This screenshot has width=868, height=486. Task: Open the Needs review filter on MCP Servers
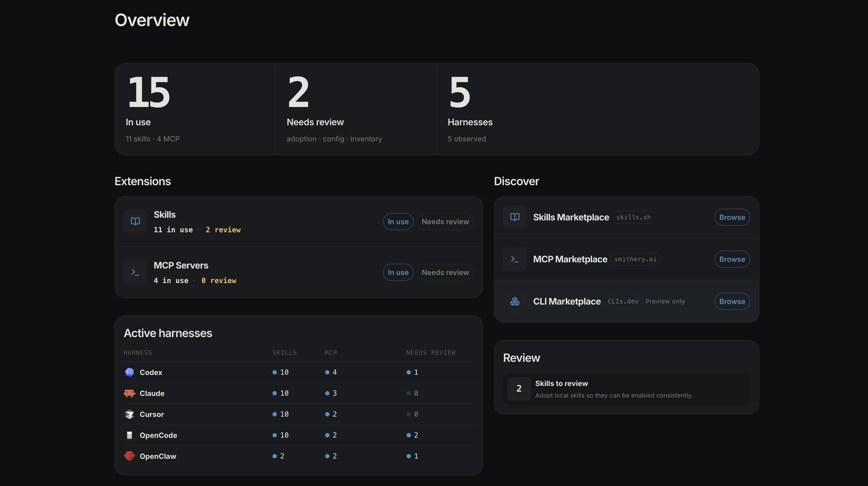point(445,272)
